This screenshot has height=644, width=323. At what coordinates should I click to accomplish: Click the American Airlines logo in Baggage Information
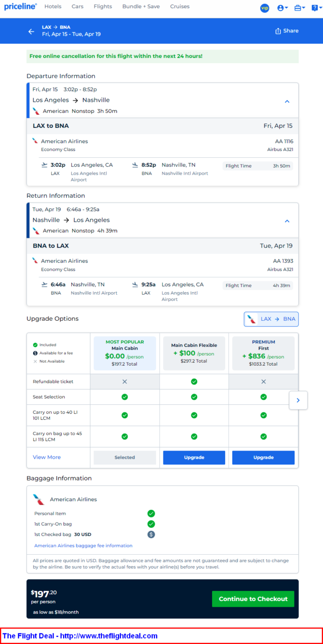39,499
